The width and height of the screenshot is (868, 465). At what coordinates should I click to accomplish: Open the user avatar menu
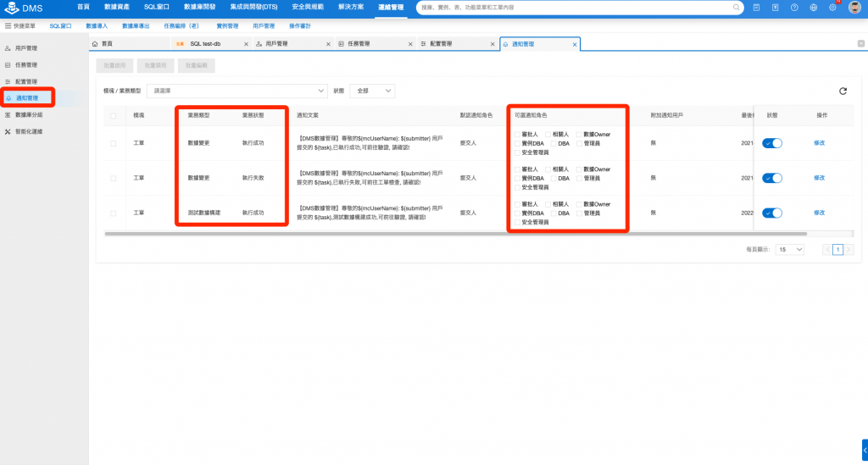854,7
